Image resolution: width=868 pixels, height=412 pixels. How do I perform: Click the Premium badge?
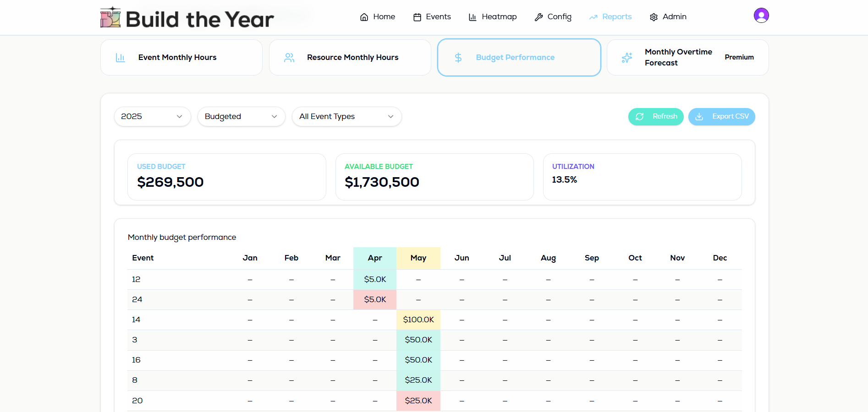click(x=739, y=57)
